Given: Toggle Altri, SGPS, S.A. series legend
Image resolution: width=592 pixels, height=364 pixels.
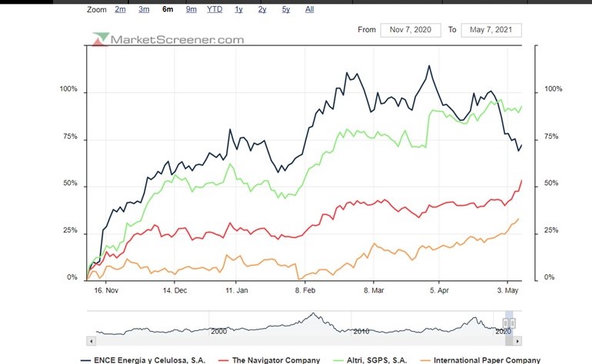Looking at the screenshot, I should (371, 360).
